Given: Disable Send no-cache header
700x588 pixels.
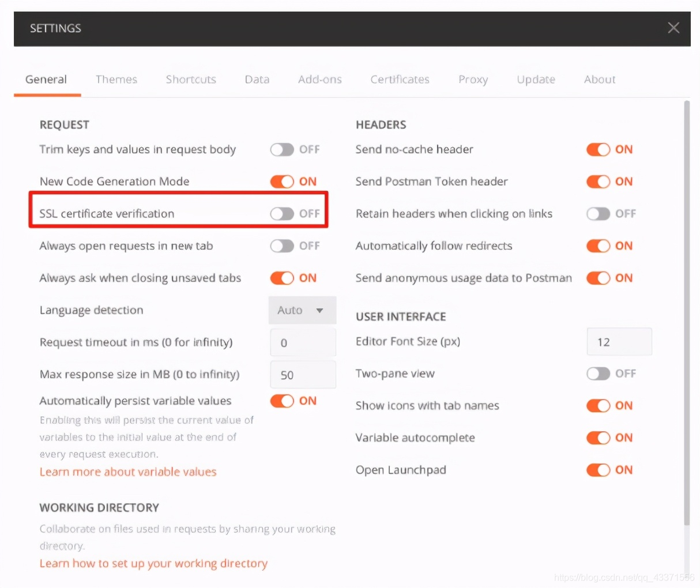Looking at the screenshot, I should coord(598,150).
